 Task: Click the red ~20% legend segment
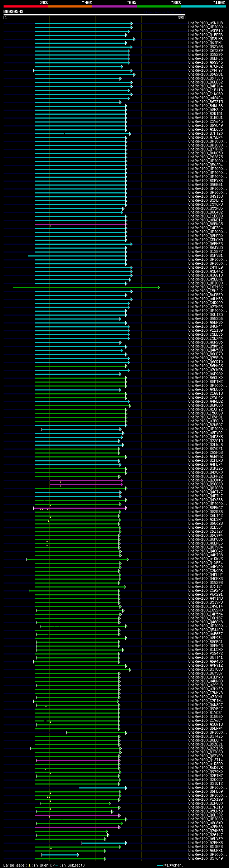coord(26,6)
